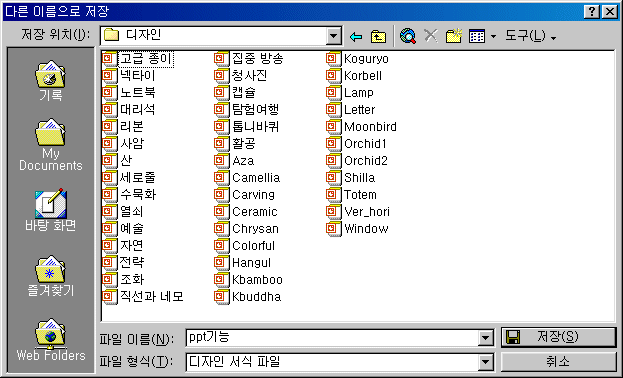This screenshot has height=378, width=623.
Task: Click the help question mark button
Action: tap(592, 12)
